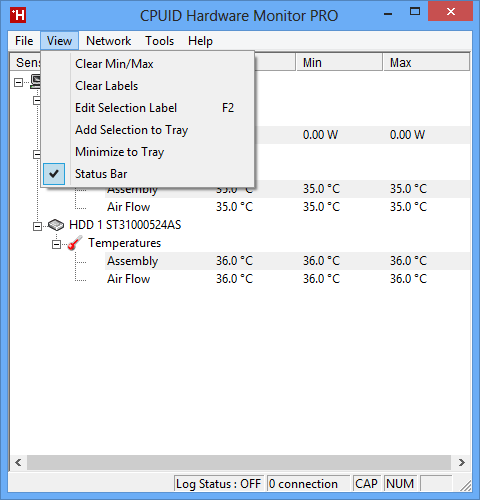Open the Network menu
The width and height of the screenshot is (480, 500).
pyautogui.click(x=108, y=41)
